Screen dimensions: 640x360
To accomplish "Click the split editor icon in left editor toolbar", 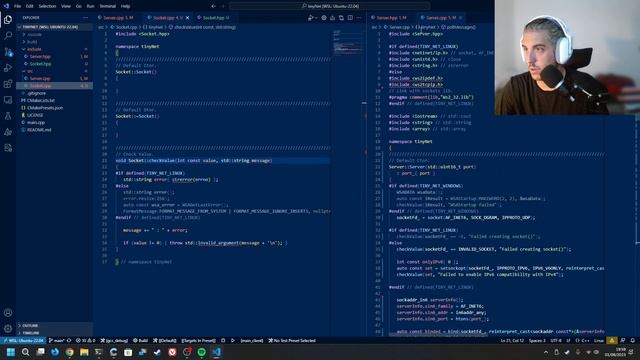I will pos(350,18).
